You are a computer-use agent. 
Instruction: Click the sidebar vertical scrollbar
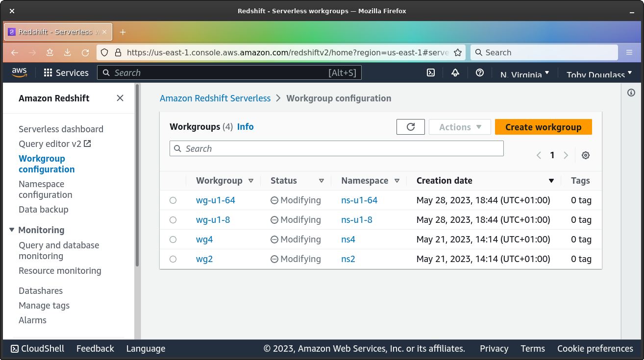137,175
